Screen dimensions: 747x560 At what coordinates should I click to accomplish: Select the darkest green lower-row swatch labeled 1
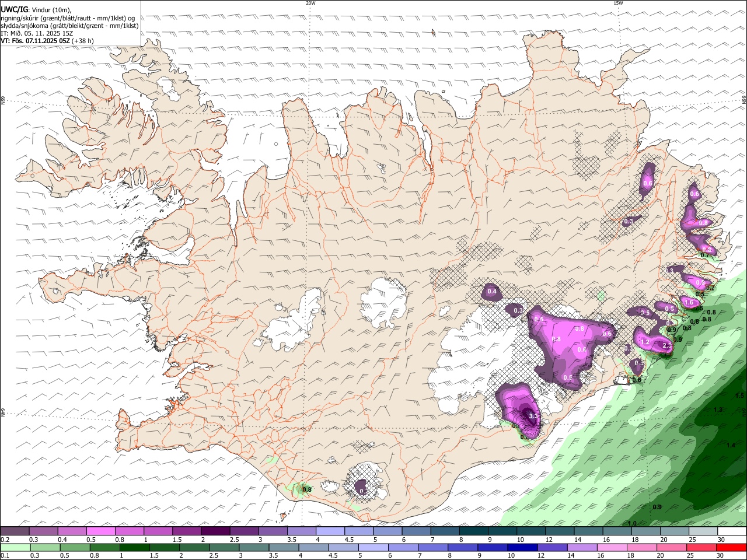[x=135, y=547]
